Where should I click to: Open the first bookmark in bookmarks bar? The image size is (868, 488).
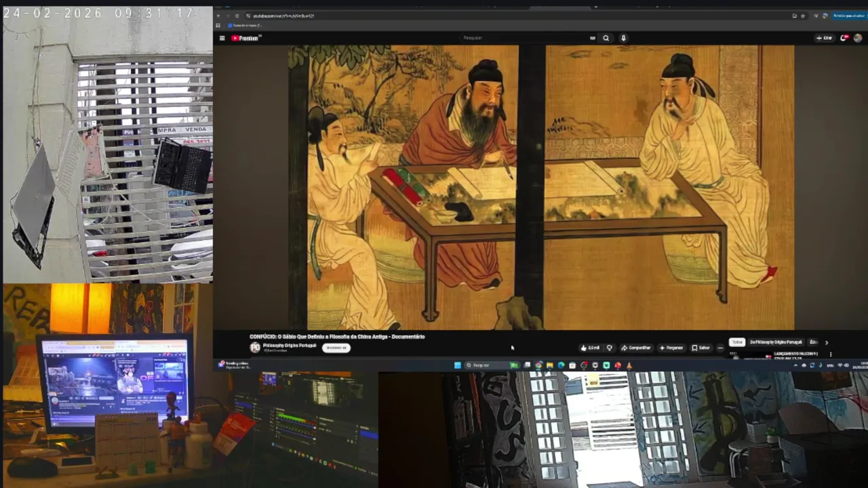click(x=245, y=26)
